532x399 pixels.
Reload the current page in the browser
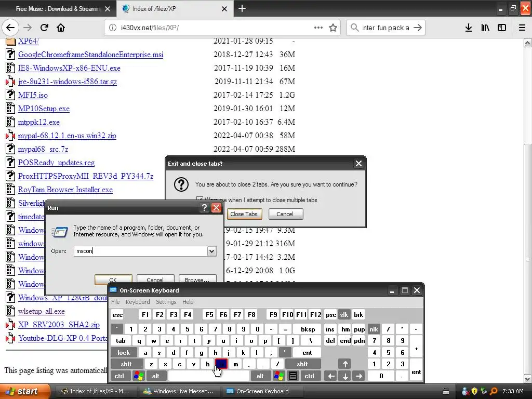pos(44,28)
